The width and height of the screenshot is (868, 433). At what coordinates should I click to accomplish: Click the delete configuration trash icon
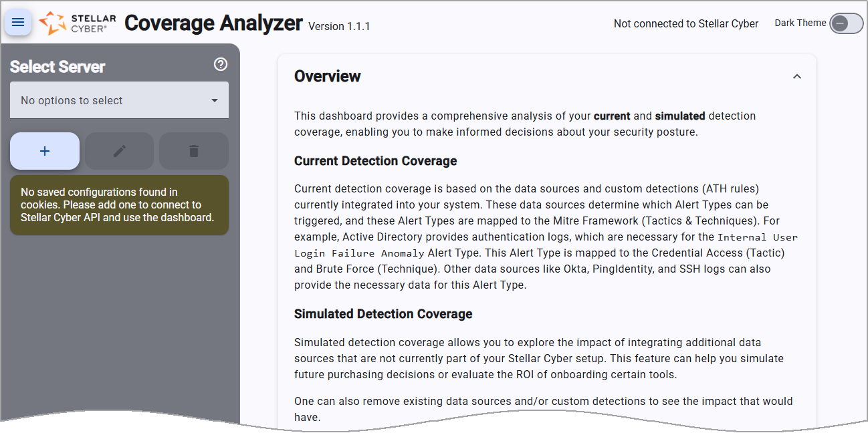[193, 150]
